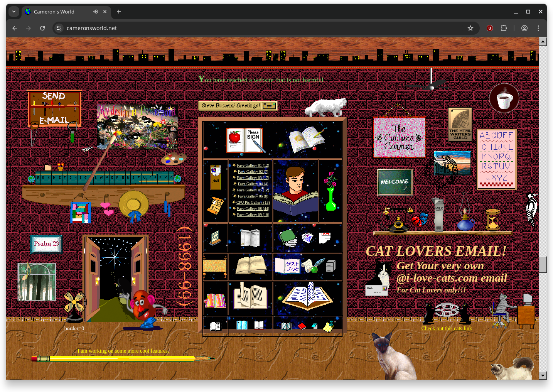Click the theater masks icon
Image resolution: width=553 pixels, height=392 pixels.
coord(419,220)
